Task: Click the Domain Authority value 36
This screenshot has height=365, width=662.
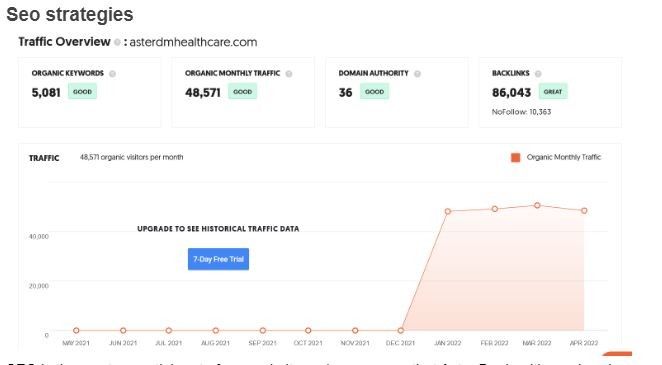Action: click(345, 92)
